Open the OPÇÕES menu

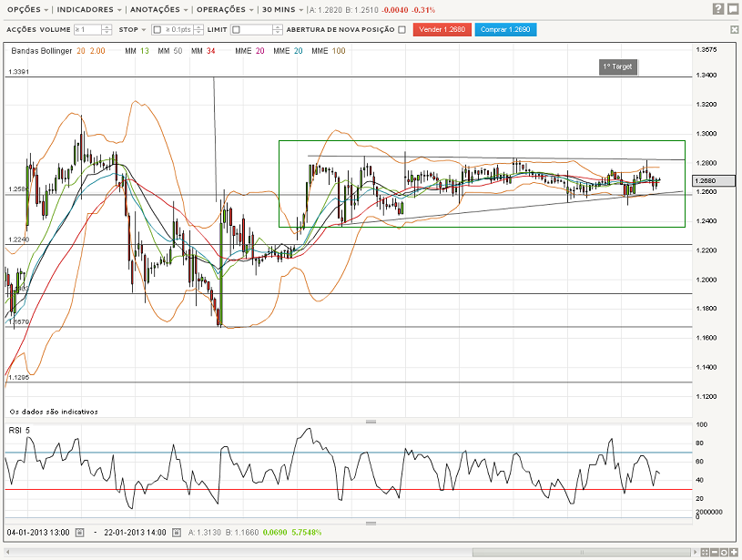tap(27, 9)
